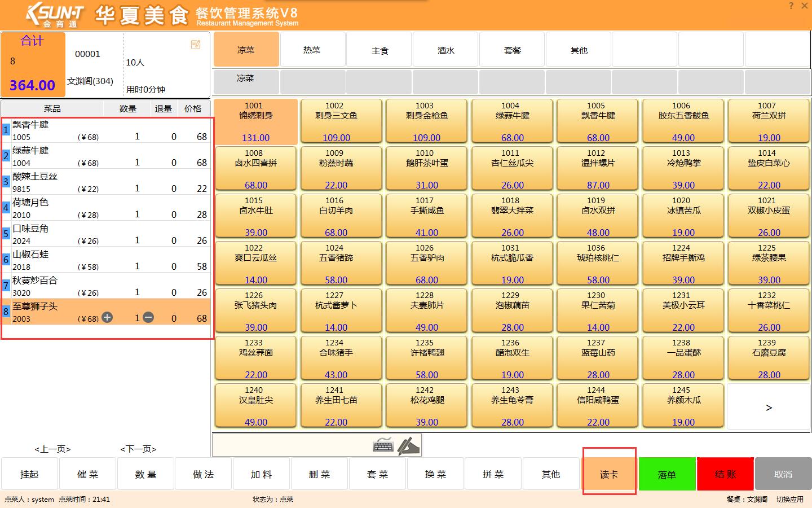Go to next dish page arrow
Viewport: 812px width, 508px height.
click(x=769, y=408)
